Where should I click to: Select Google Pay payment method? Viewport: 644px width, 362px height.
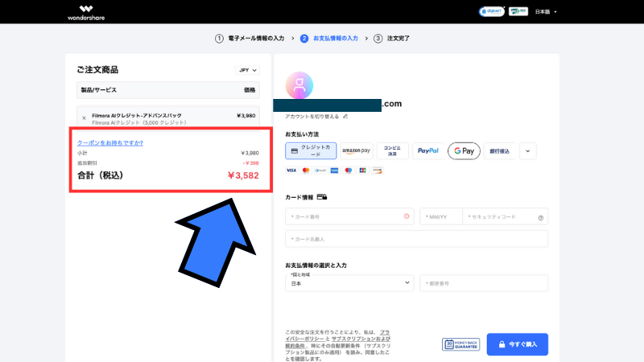point(464,151)
